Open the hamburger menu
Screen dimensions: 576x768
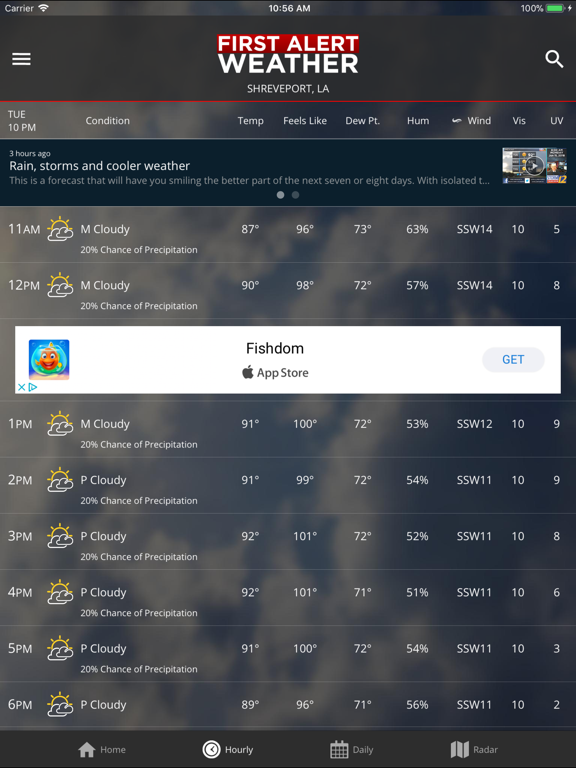pyautogui.click(x=22, y=59)
